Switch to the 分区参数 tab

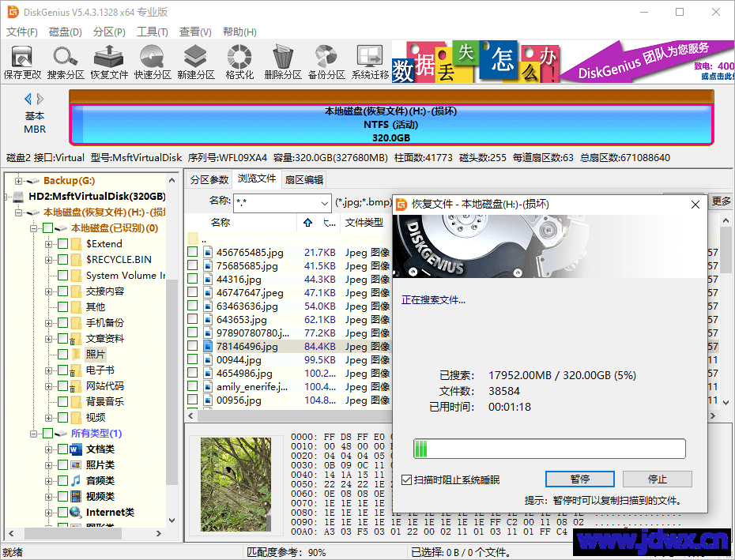click(x=209, y=179)
